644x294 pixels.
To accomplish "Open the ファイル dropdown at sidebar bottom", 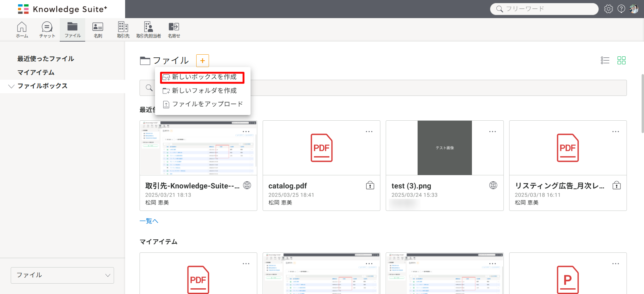I will [x=62, y=275].
